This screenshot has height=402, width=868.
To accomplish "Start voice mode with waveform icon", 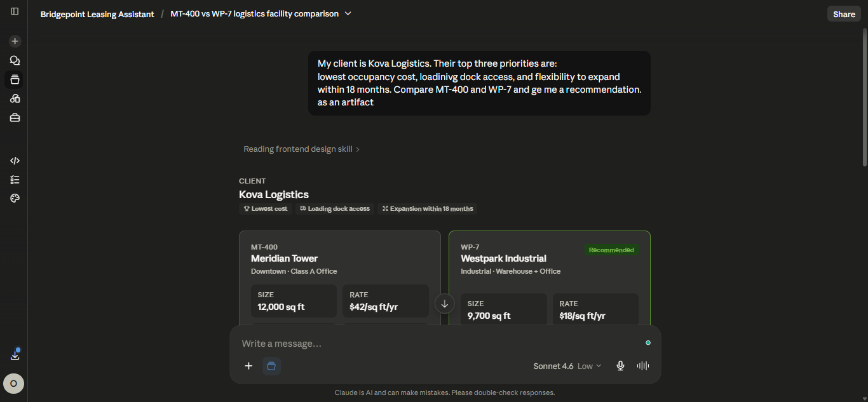I will (x=642, y=366).
